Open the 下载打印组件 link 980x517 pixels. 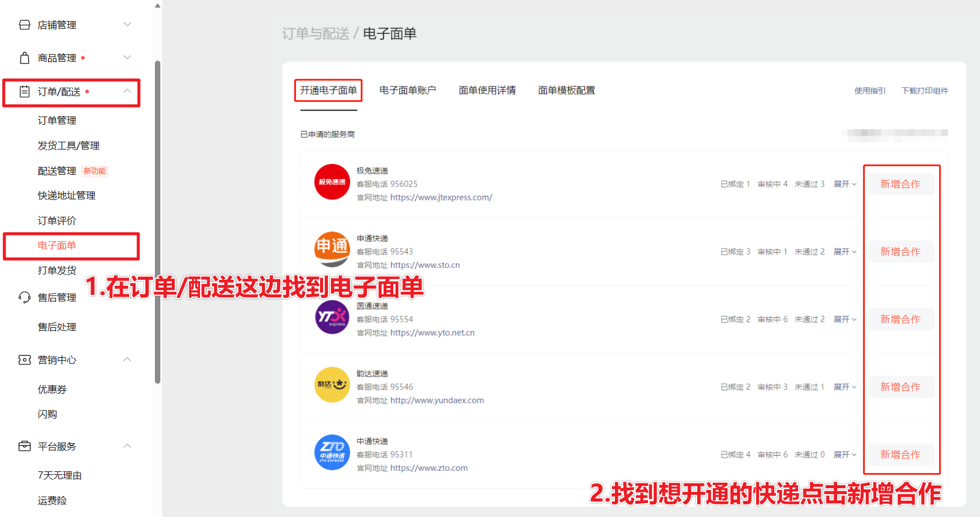click(x=925, y=91)
